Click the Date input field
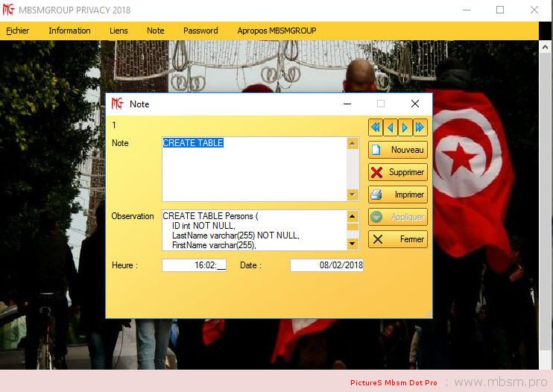This screenshot has height=392, width=553. (x=326, y=265)
